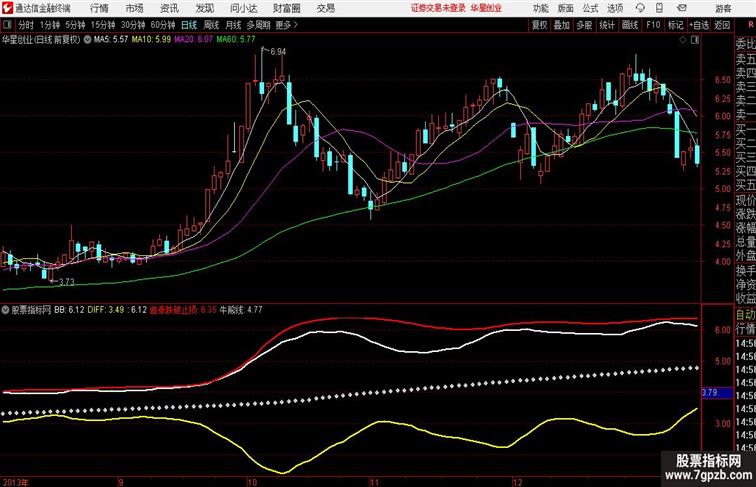The image size is (756, 487).
Task: Click the customer service headset icon
Action: tap(640, 8)
